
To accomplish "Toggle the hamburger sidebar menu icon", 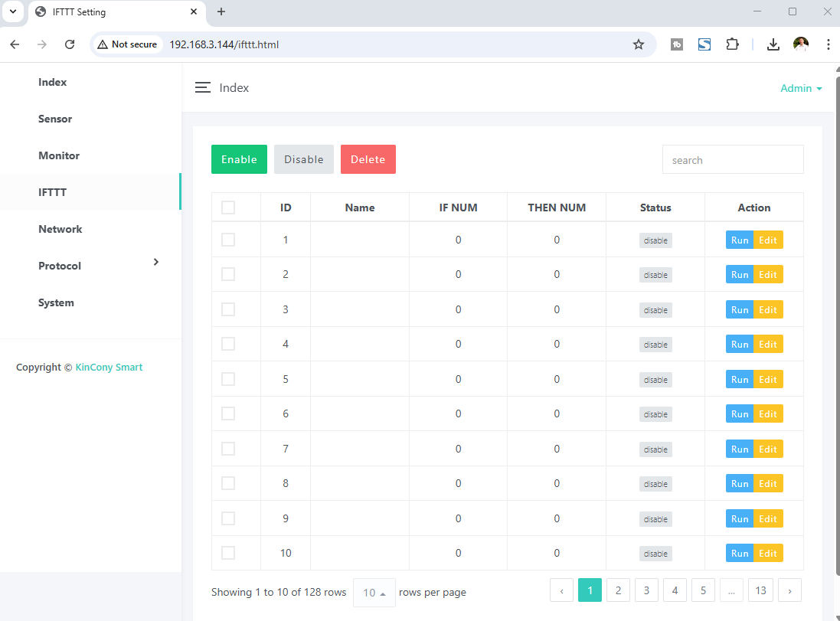I will coord(202,88).
